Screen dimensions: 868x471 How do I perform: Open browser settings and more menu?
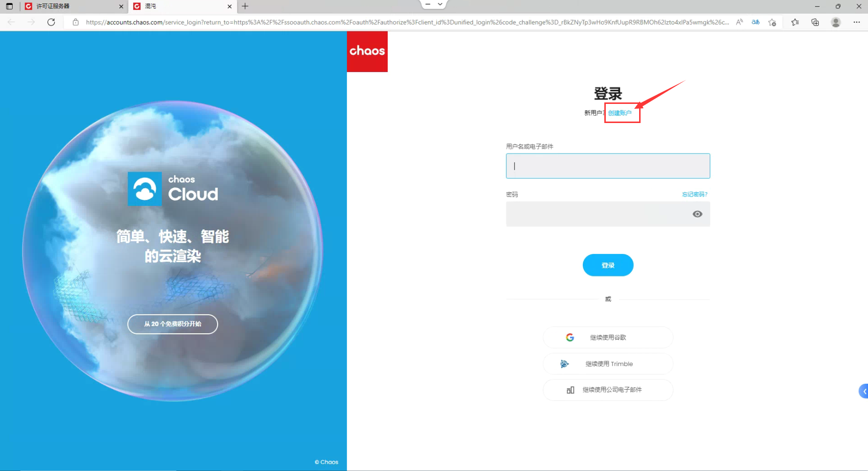pyautogui.click(x=857, y=22)
